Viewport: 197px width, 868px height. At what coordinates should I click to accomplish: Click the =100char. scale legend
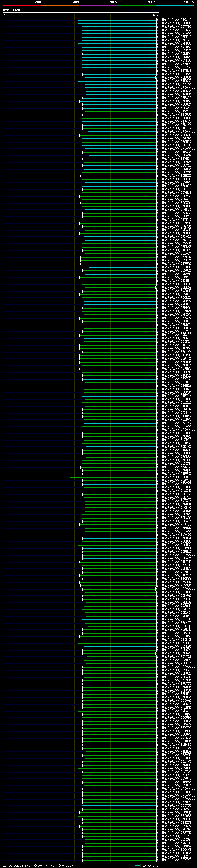pos(146,865)
